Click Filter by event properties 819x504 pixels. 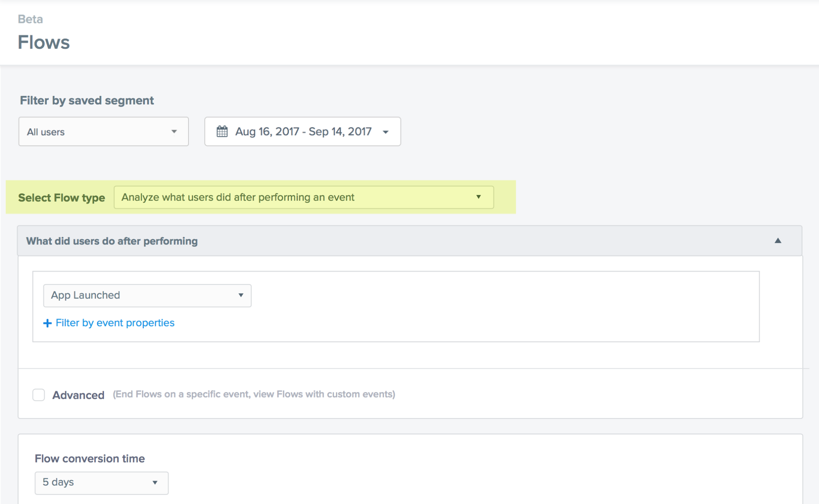click(x=115, y=323)
